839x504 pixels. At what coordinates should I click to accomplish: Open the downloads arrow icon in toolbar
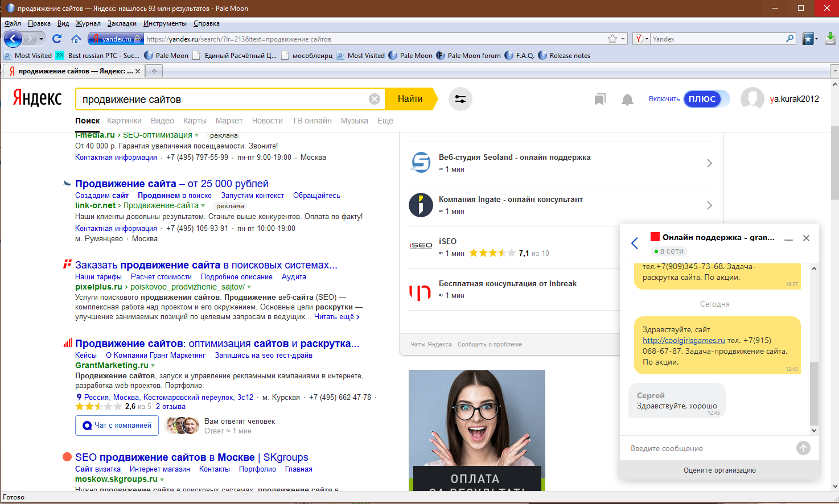point(830,39)
